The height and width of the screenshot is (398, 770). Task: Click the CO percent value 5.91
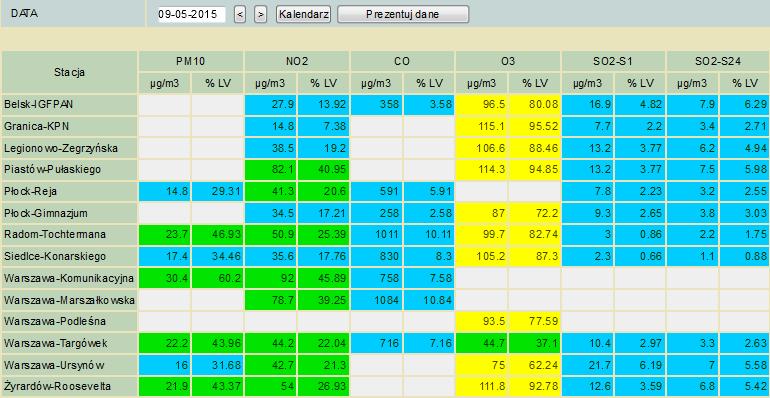pos(429,191)
